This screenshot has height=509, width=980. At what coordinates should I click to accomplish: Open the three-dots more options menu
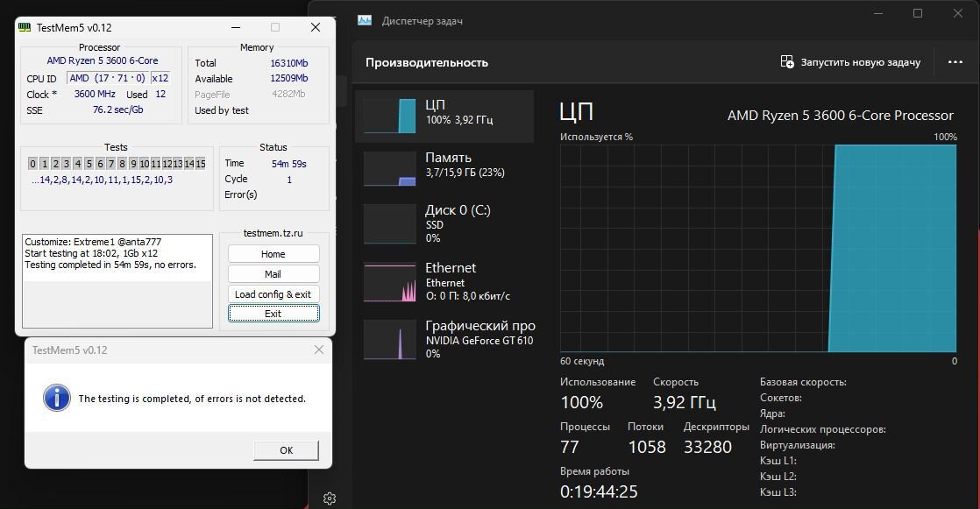[955, 62]
